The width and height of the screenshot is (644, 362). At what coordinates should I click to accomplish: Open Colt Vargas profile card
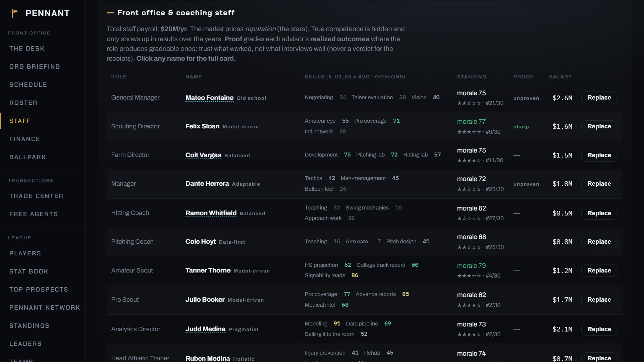(x=203, y=155)
